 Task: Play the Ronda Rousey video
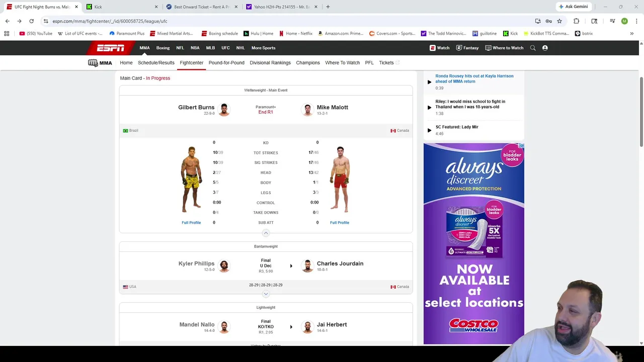(429, 82)
